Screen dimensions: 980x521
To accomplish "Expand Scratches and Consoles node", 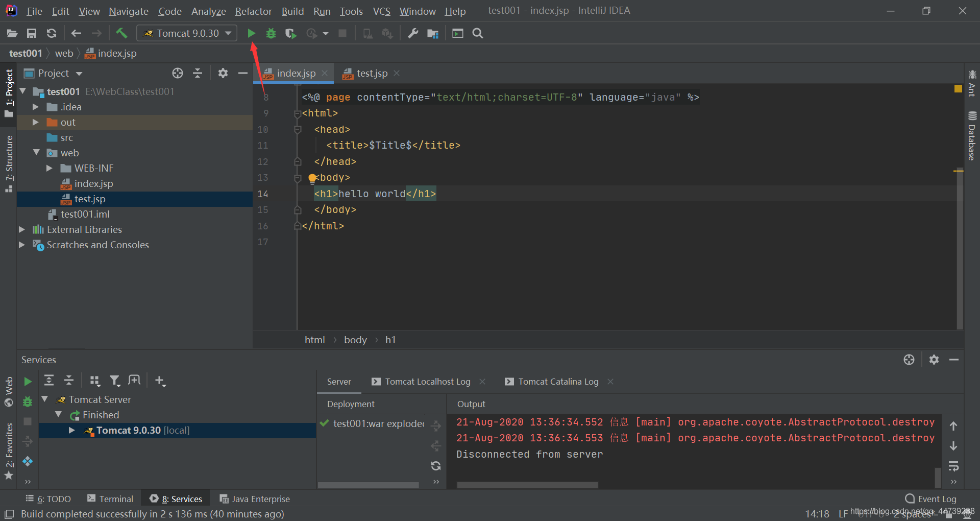I will click(x=22, y=245).
